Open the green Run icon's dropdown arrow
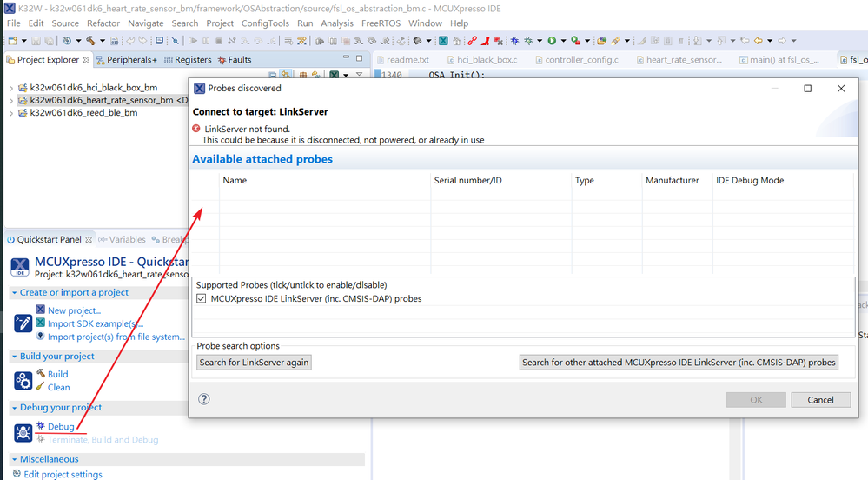Image resolution: width=868 pixels, height=480 pixels. (x=564, y=41)
